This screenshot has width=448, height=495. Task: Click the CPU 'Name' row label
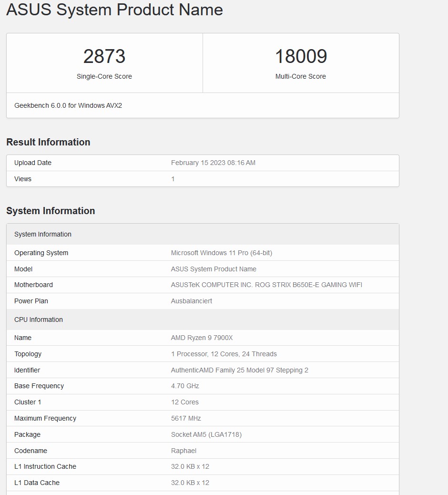point(23,338)
